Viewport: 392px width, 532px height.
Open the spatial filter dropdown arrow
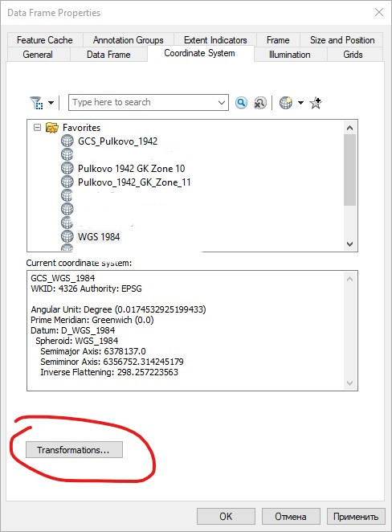[51, 103]
